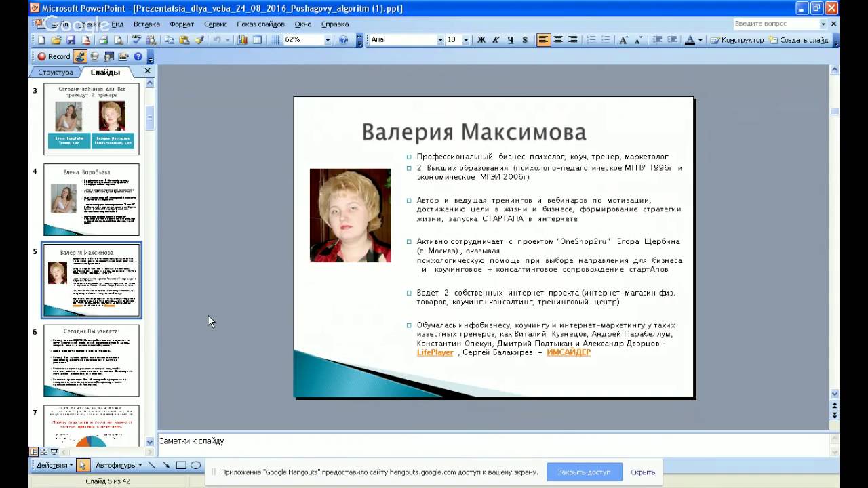This screenshot has width=868, height=488.
Task: Open font color dropdown arrow
Action: tap(701, 40)
